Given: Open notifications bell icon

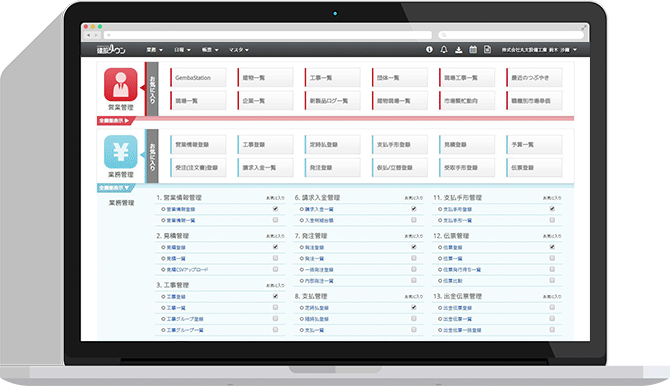Looking at the screenshot, I should 444,50.
